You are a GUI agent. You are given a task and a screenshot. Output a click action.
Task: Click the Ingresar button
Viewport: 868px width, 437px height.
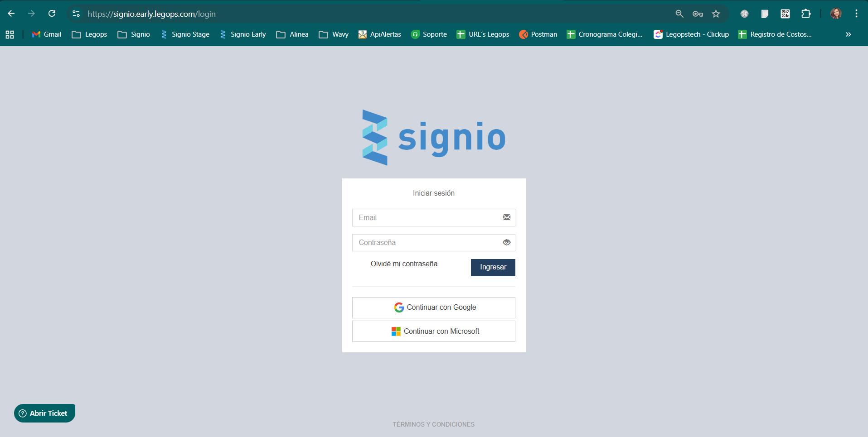[493, 268]
